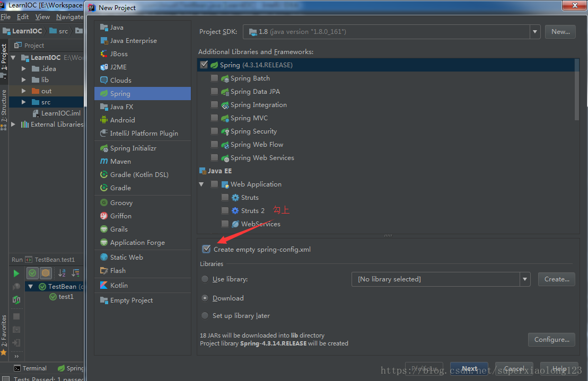This screenshot has height=381, width=588.
Task: Select JBoss project type
Action: (143, 54)
